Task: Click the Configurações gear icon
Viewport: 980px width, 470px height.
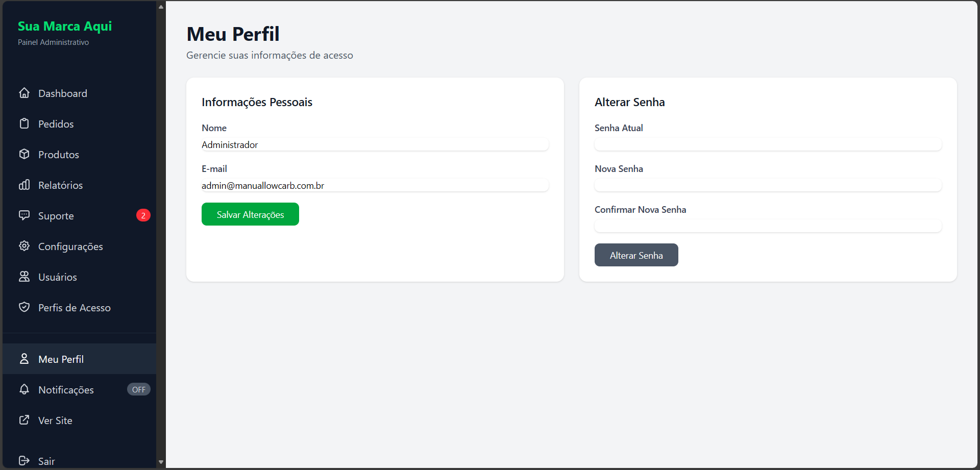Action: pyautogui.click(x=24, y=246)
